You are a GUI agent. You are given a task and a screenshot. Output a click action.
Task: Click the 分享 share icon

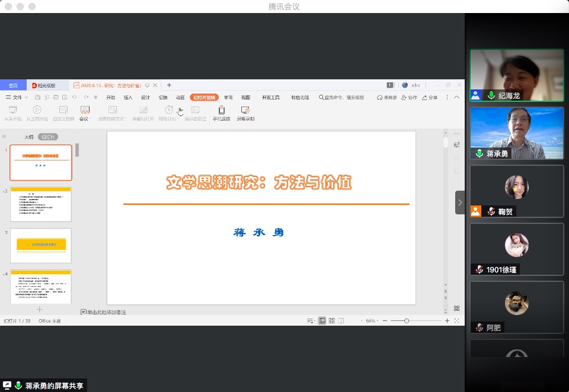[x=426, y=98]
